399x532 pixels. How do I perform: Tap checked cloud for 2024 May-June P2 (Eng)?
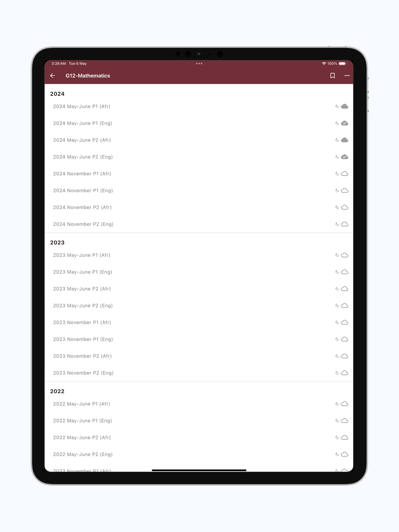point(345,157)
